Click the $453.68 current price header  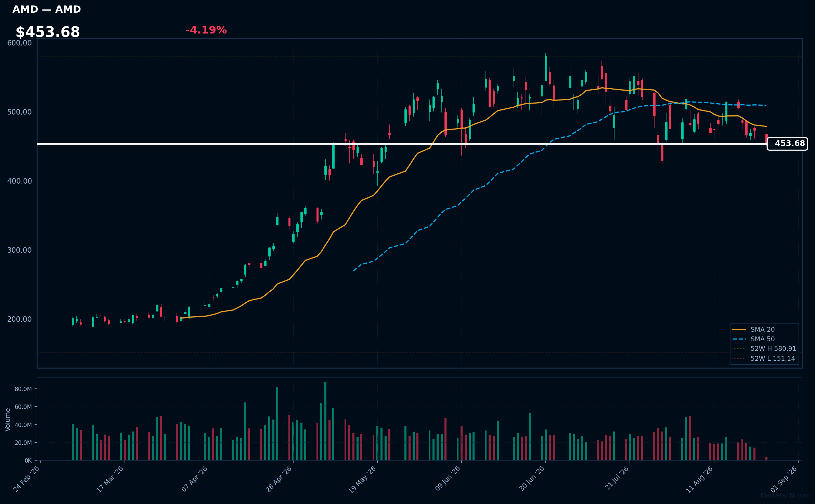pos(48,32)
